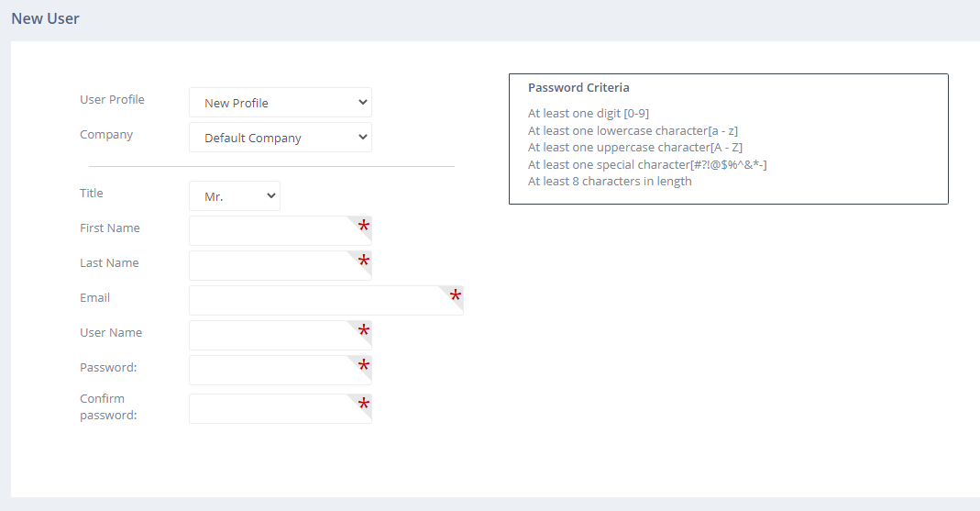Click the Last Name input field
The image size is (980, 511).
[x=280, y=266]
